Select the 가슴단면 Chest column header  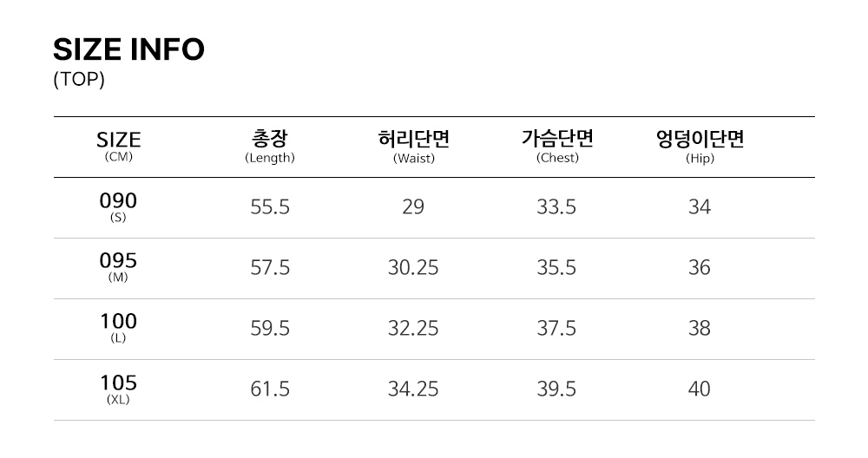click(557, 146)
